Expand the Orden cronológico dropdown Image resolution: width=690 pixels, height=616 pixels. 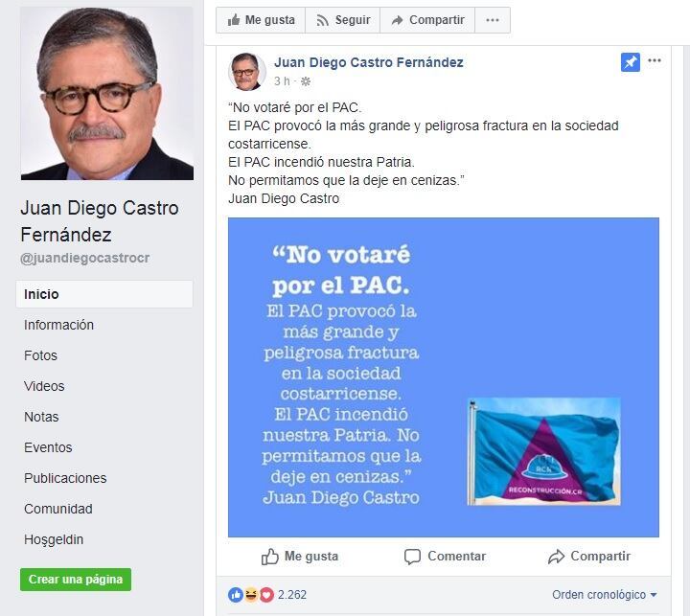click(605, 595)
